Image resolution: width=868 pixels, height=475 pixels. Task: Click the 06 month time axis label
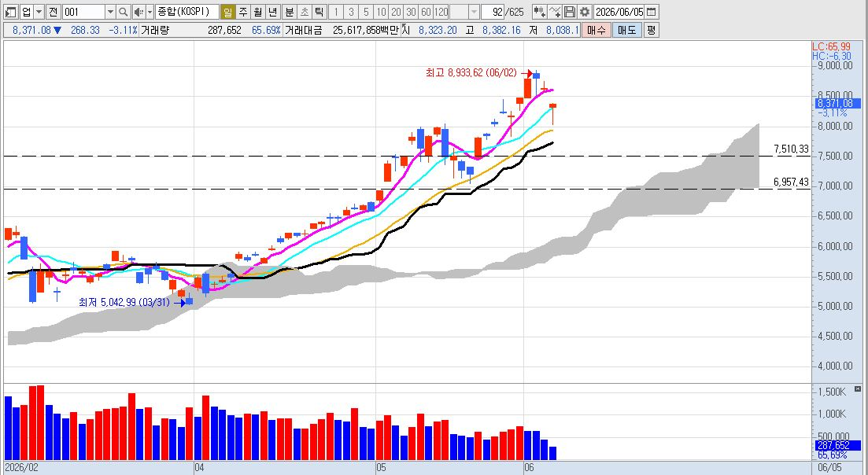point(529,468)
